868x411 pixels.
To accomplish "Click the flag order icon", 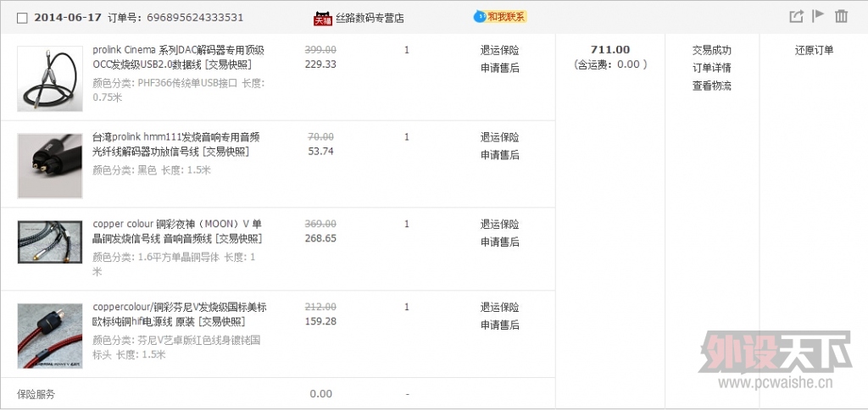I will 818,15.
